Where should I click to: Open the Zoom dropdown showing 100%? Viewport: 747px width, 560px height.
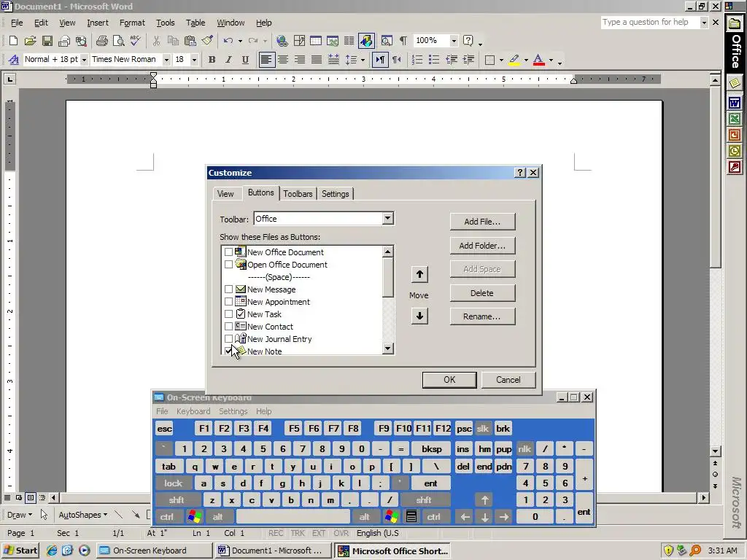pyautogui.click(x=454, y=41)
